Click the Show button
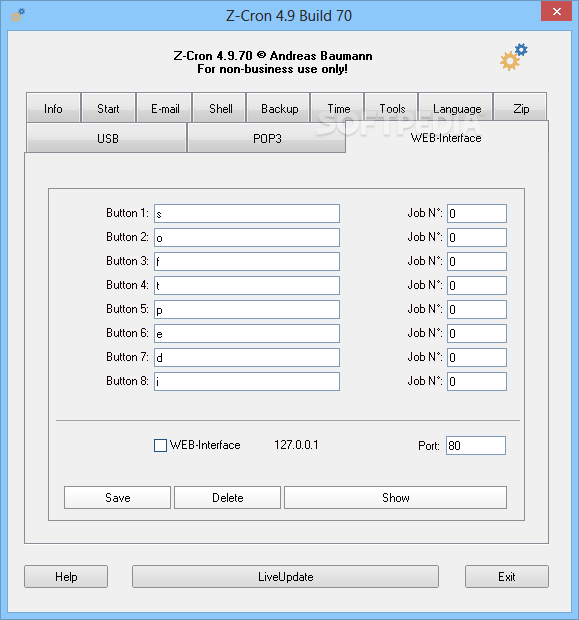This screenshot has width=579, height=620. pyautogui.click(x=395, y=497)
